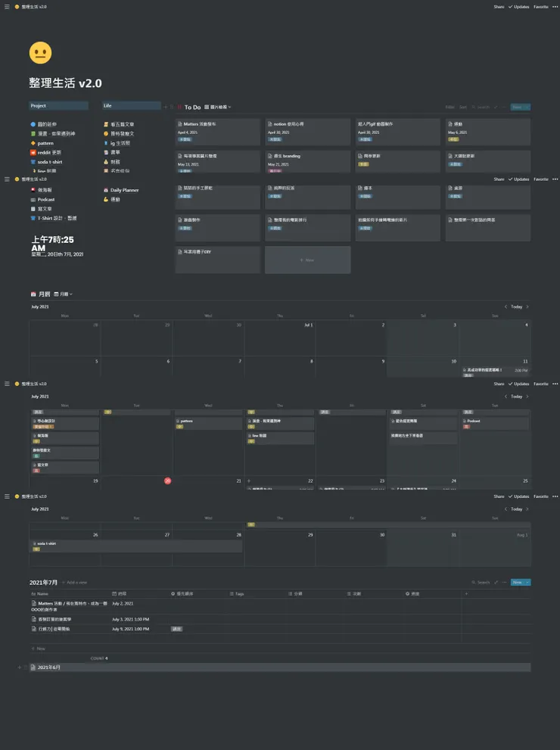Viewport: 560px width, 750px height.
Task: Click the money bag icon beside 財務
Action: [x=106, y=162]
